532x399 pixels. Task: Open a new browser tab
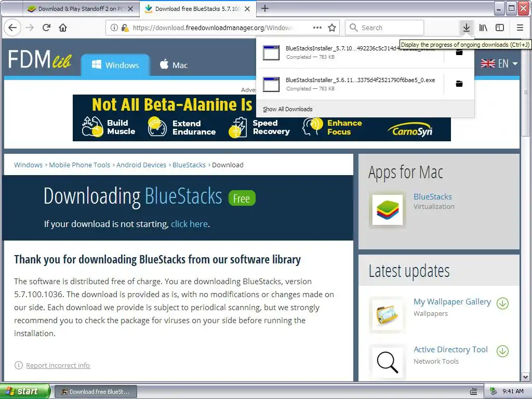[265, 8]
